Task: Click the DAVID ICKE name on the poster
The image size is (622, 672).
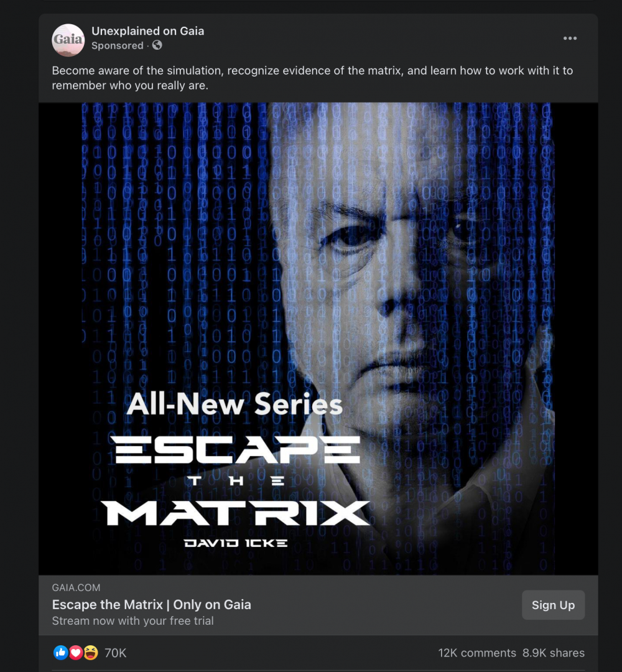Action: pos(236,543)
